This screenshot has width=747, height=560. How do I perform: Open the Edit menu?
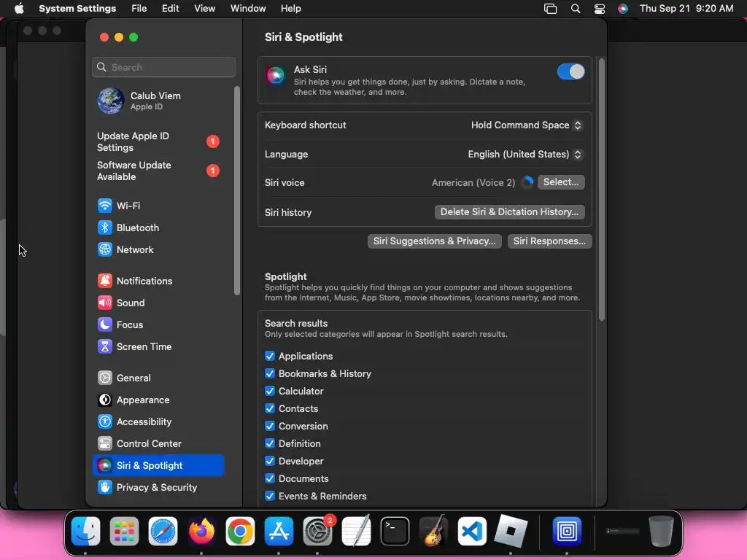tap(170, 9)
